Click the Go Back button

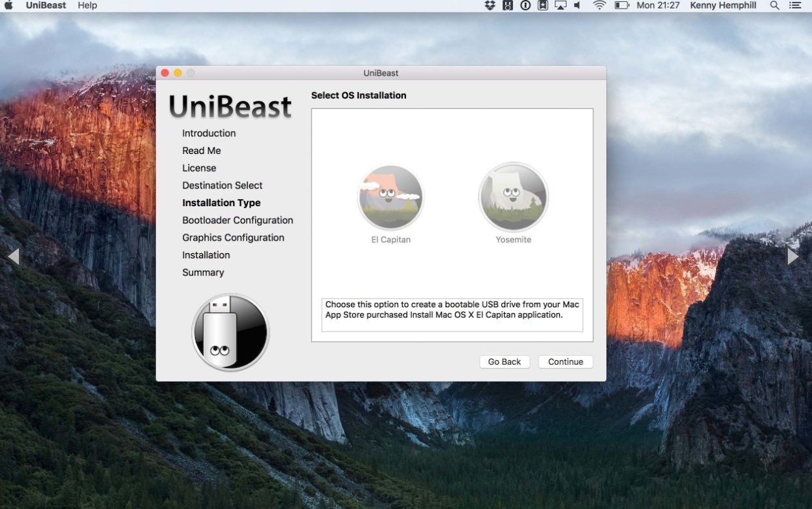(505, 362)
